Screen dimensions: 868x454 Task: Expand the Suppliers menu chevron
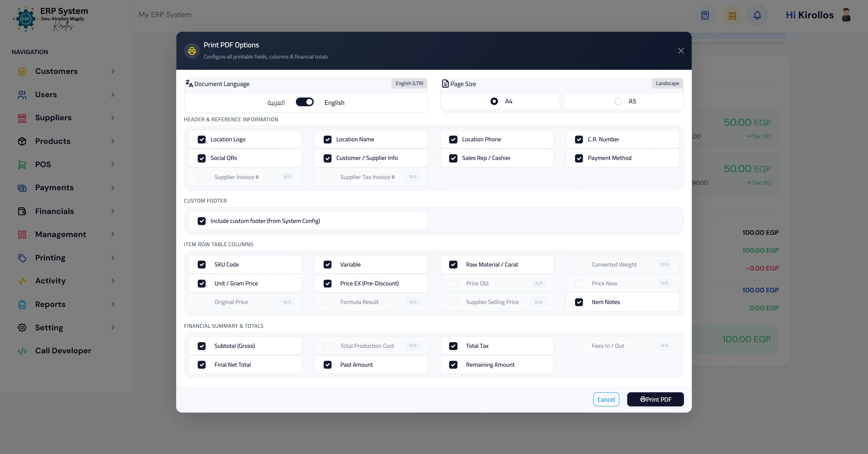113,118
